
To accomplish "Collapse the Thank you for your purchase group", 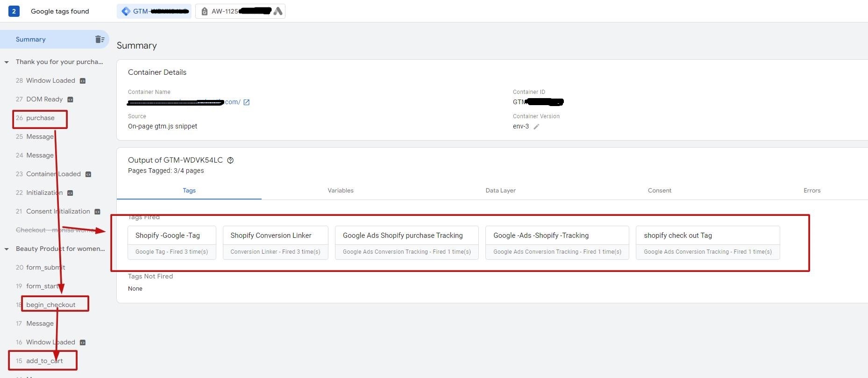I will pos(7,62).
